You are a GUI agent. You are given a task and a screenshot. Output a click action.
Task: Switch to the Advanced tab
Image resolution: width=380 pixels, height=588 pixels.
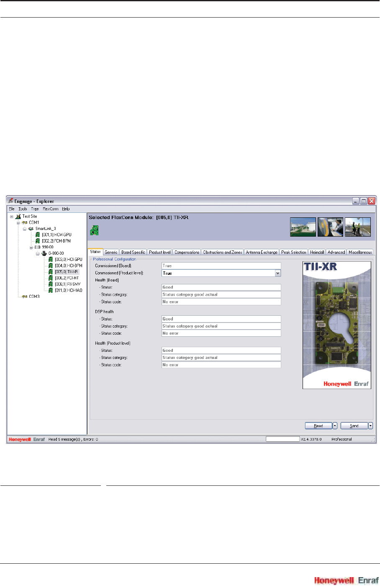[x=336, y=252]
